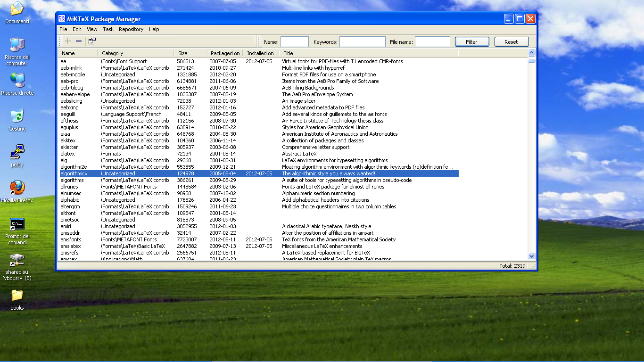Sort by the Size column header
The height and width of the screenshot is (362, 644).
point(190,53)
